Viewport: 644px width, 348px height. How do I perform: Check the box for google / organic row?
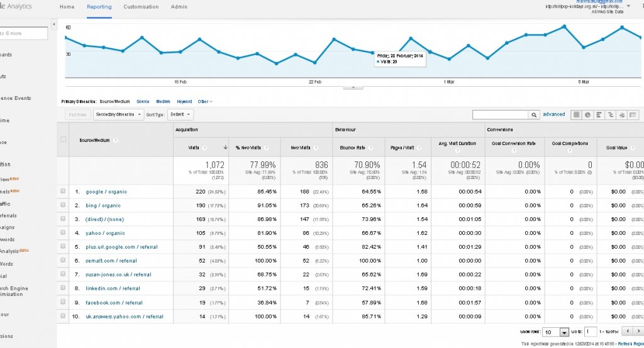pyautogui.click(x=63, y=191)
